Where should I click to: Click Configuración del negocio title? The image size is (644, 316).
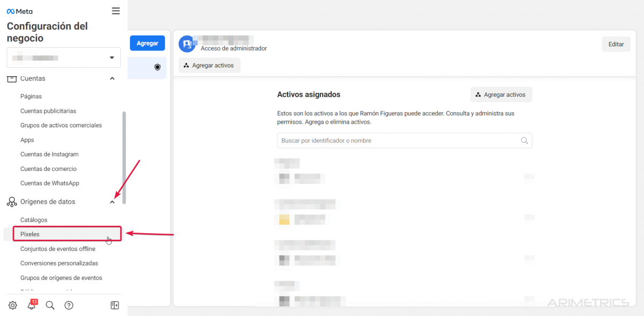point(47,32)
